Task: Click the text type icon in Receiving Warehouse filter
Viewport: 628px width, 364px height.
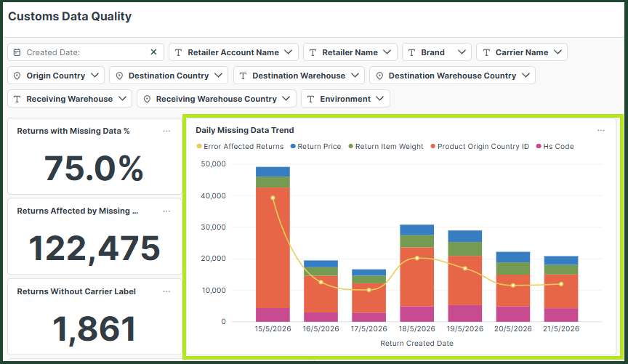Action: coord(17,99)
